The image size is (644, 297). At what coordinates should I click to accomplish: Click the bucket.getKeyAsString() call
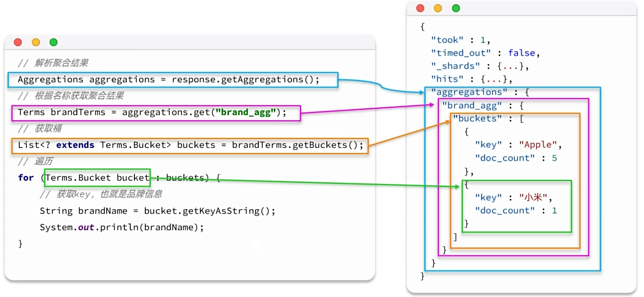click(209, 211)
